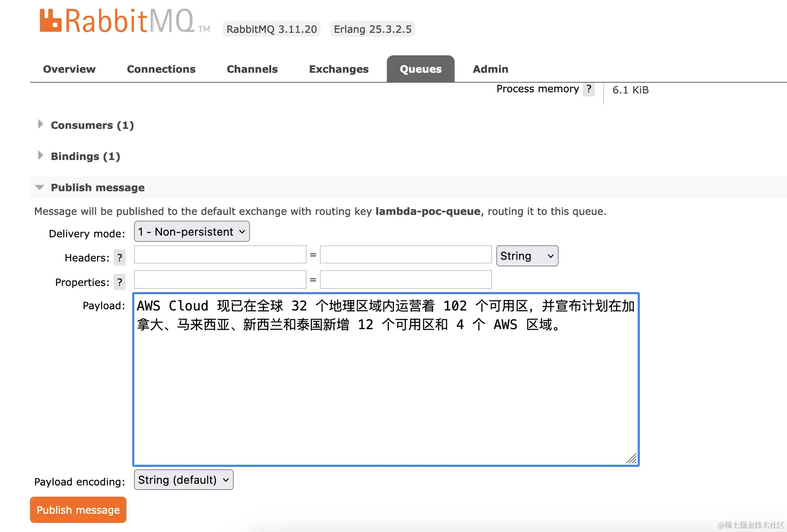The width and height of the screenshot is (787, 532).
Task: Click the RabbitMQ 3.11.20 version badge
Action: coord(271,29)
